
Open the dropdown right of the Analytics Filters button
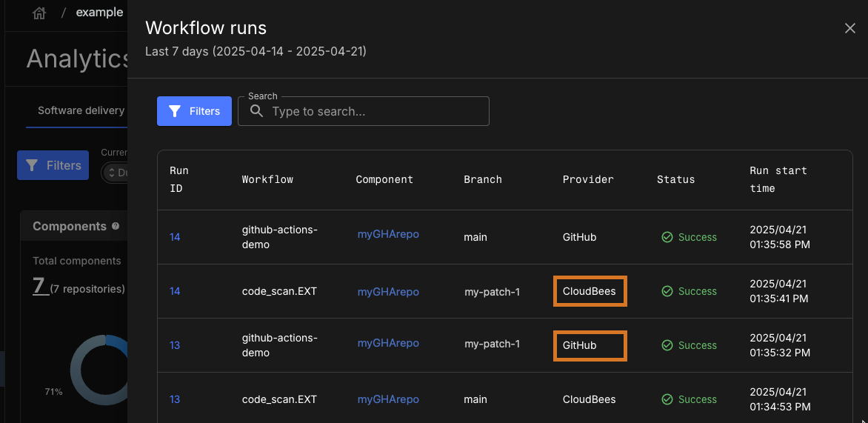pos(115,173)
